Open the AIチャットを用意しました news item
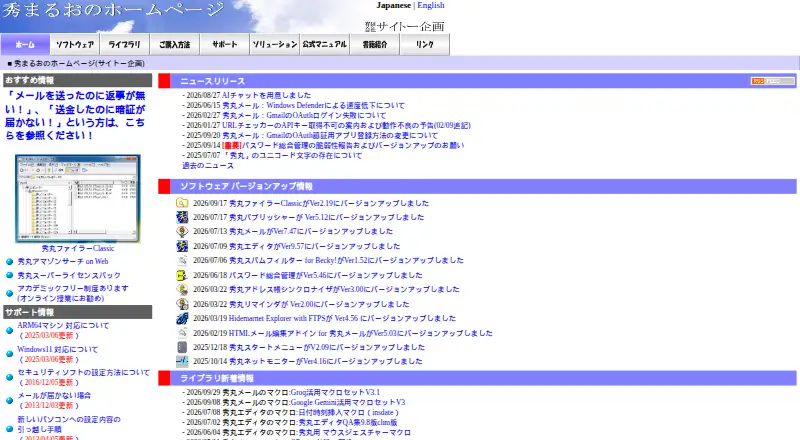The image size is (800, 440). pyautogui.click(x=266, y=95)
